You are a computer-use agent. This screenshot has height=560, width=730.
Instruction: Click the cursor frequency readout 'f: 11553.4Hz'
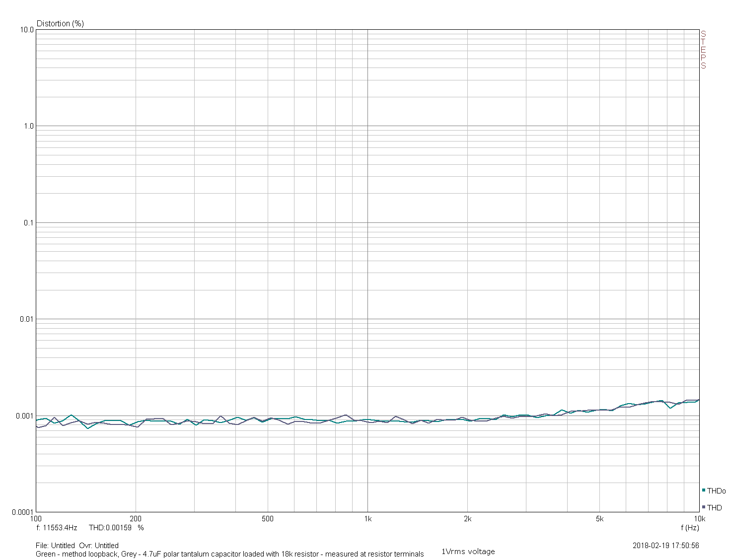pyautogui.click(x=57, y=528)
